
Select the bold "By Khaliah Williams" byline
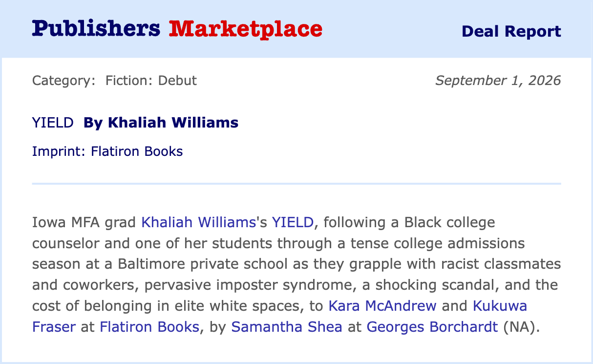pyautogui.click(x=161, y=123)
